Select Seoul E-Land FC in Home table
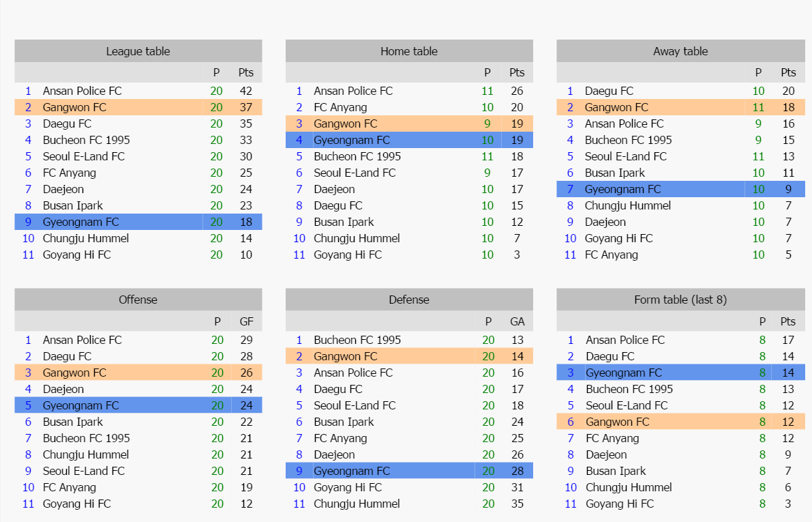Viewport: 812px width, 522px height. [x=355, y=173]
